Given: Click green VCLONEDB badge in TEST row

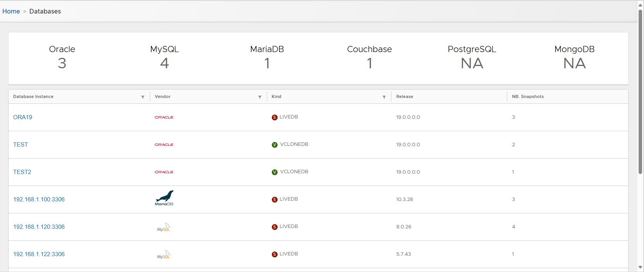Looking at the screenshot, I should tap(275, 145).
